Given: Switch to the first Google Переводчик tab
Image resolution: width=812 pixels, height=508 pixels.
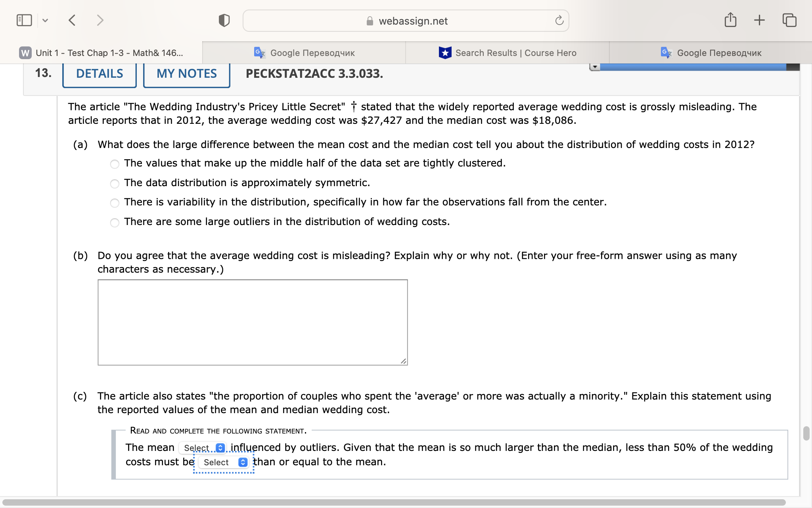Looking at the screenshot, I should [304, 53].
